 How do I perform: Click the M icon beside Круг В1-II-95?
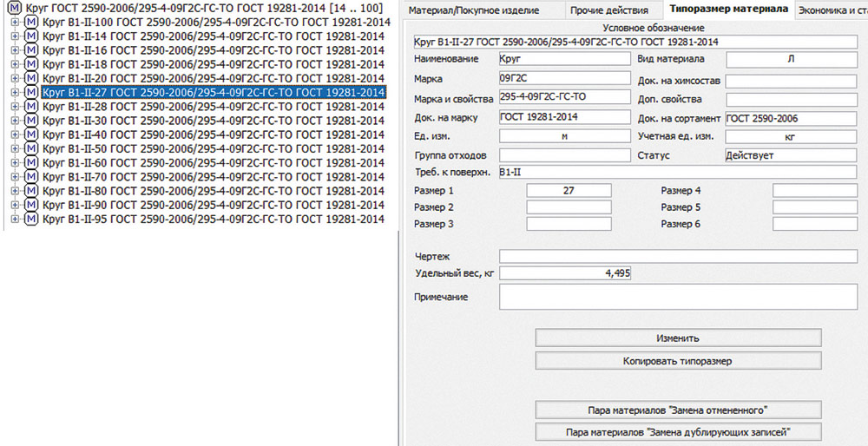(32, 219)
